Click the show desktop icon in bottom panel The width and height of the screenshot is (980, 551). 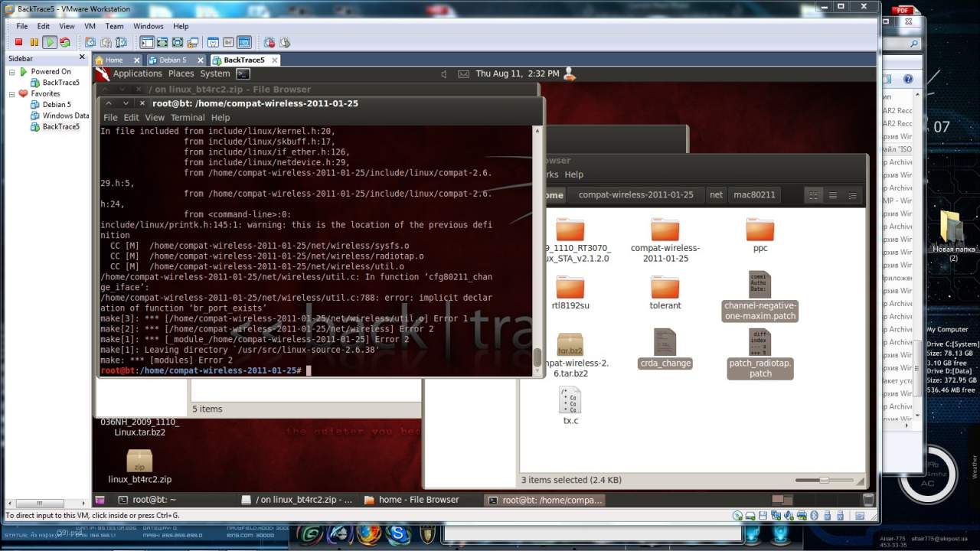pos(100,500)
